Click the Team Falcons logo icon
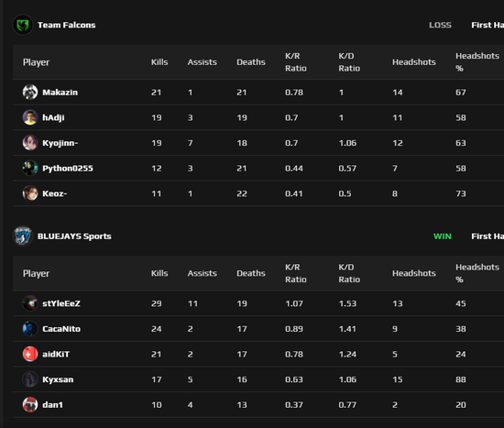Image resolution: width=504 pixels, height=428 pixels. point(23,25)
